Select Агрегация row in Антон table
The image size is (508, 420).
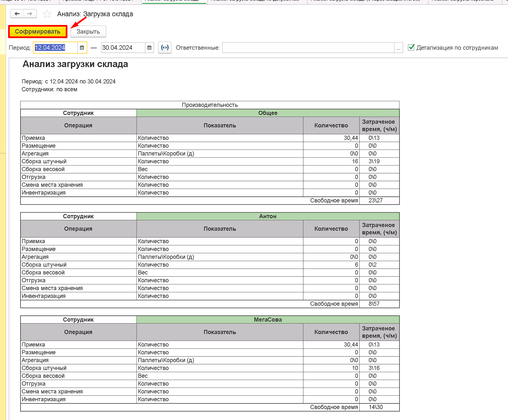click(210, 257)
